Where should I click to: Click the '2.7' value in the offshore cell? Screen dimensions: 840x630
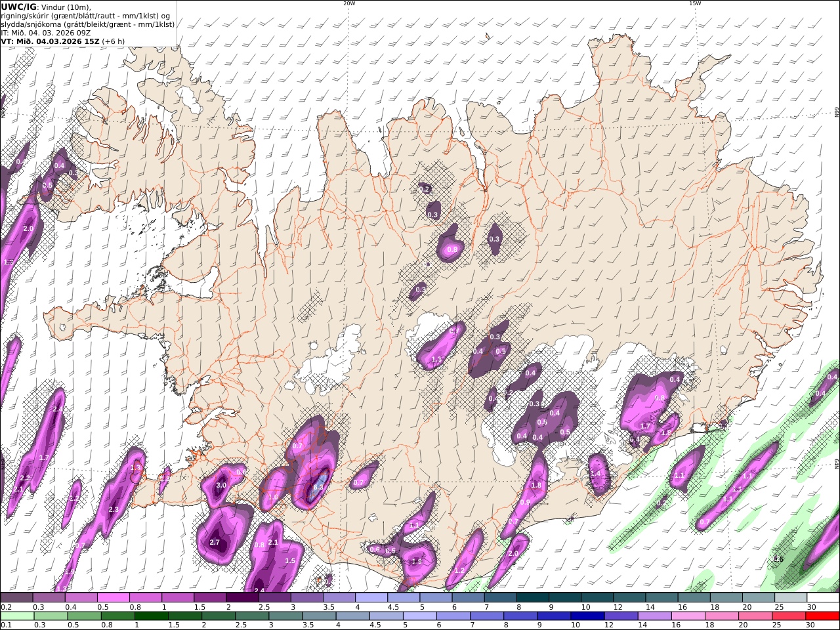pos(215,542)
